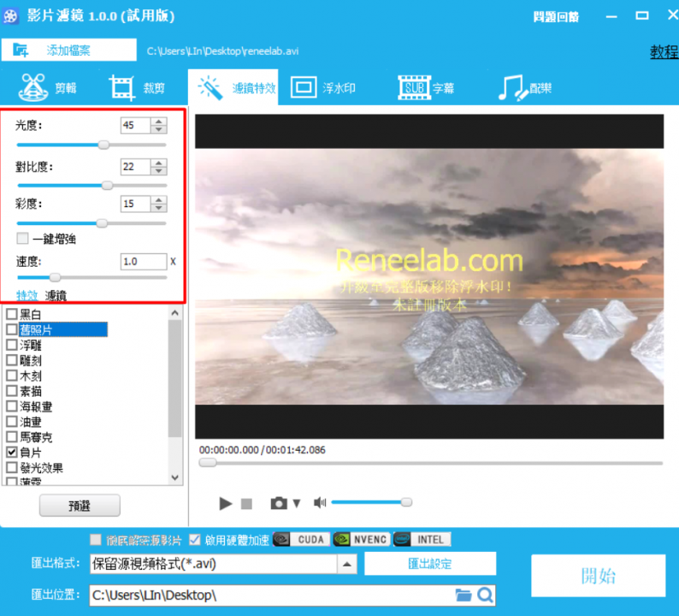
Task: Select the Crop tool icon
Action: coord(121,87)
